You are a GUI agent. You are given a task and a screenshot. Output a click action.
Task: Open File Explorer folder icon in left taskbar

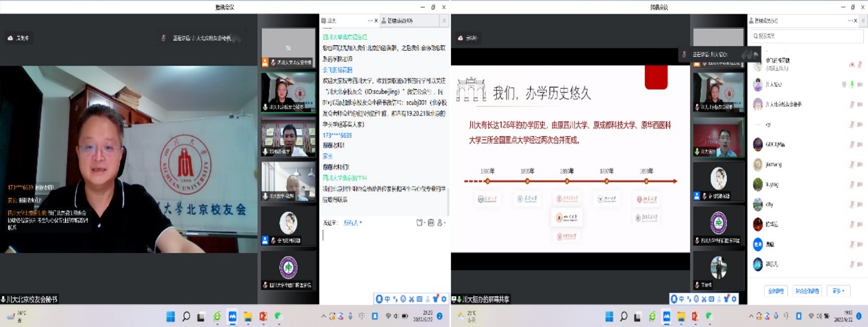coord(248,317)
